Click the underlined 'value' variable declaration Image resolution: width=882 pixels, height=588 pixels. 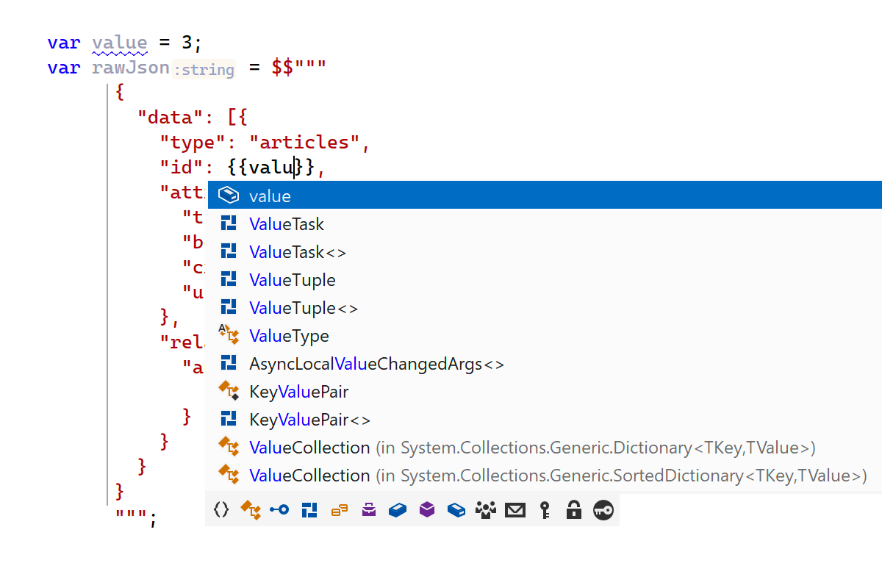coord(119,43)
